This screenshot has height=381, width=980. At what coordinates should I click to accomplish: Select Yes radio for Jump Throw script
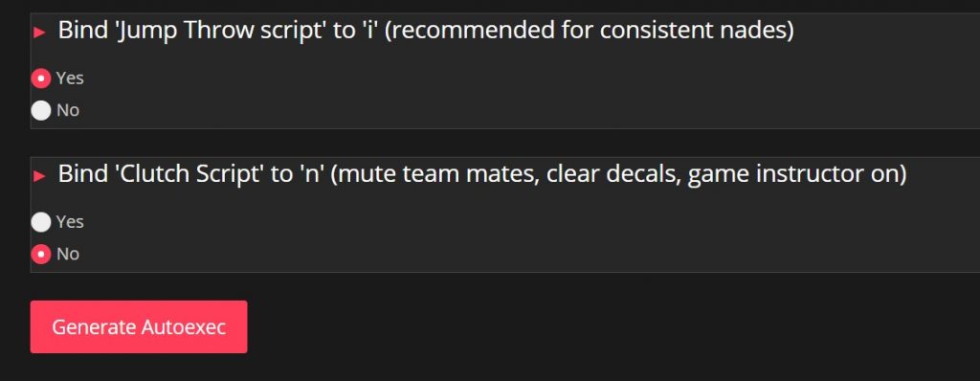coord(40,78)
